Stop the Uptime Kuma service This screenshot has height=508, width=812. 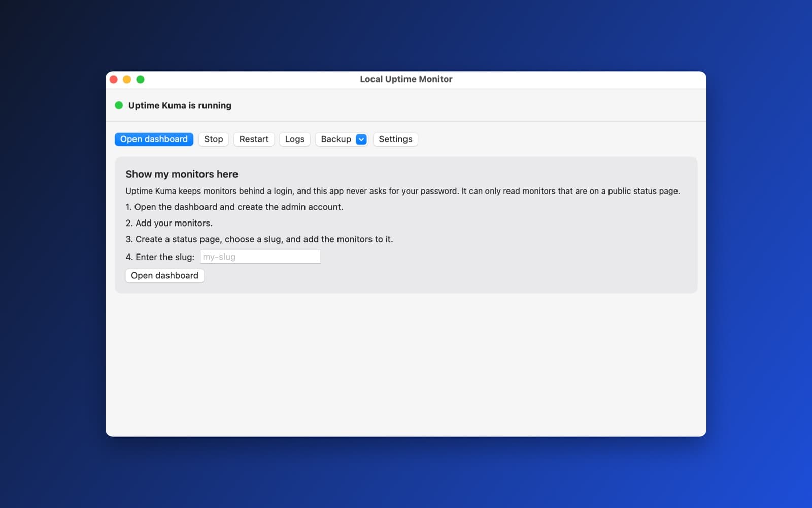click(214, 139)
